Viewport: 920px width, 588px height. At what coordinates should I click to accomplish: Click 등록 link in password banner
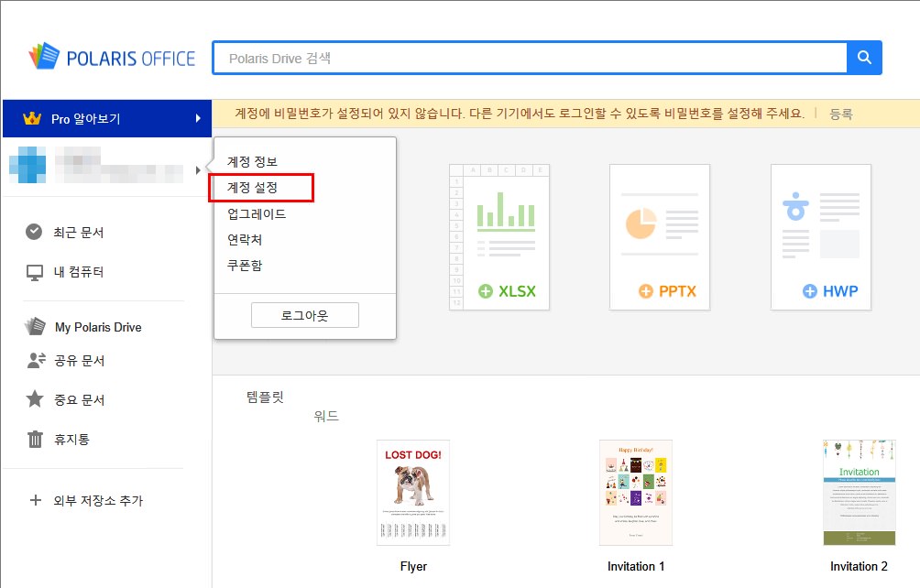[841, 114]
